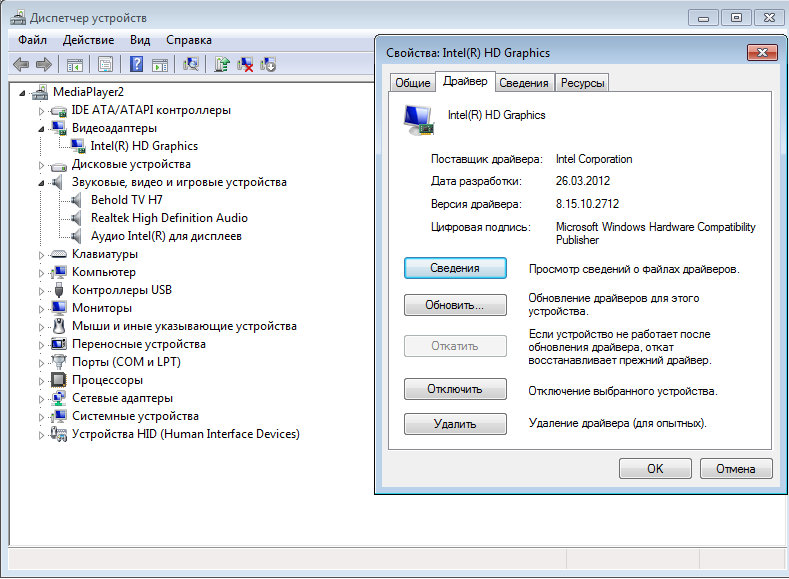
Task: Expand the Процессоры tree node
Action: pos(42,380)
